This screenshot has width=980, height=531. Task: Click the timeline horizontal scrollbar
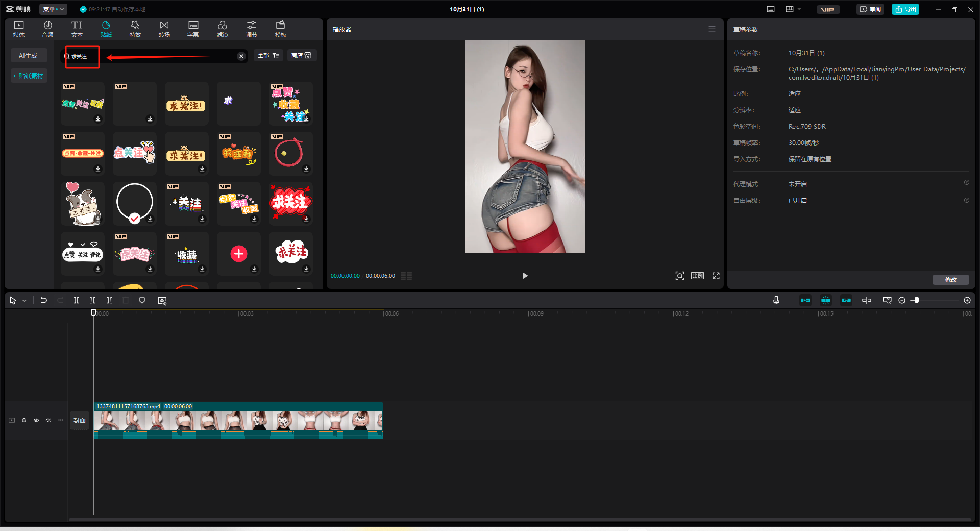pyautogui.click(x=520, y=520)
